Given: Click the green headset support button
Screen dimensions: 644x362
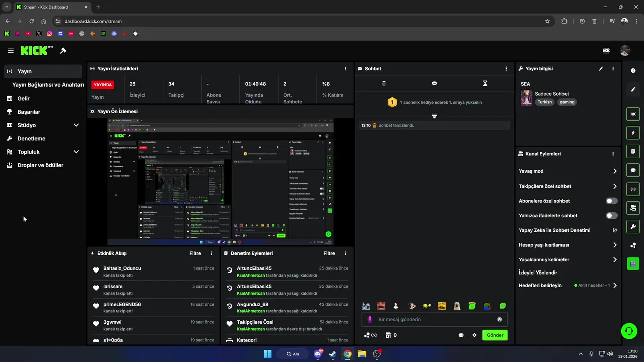Looking at the screenshot, I should coord(629,331).
